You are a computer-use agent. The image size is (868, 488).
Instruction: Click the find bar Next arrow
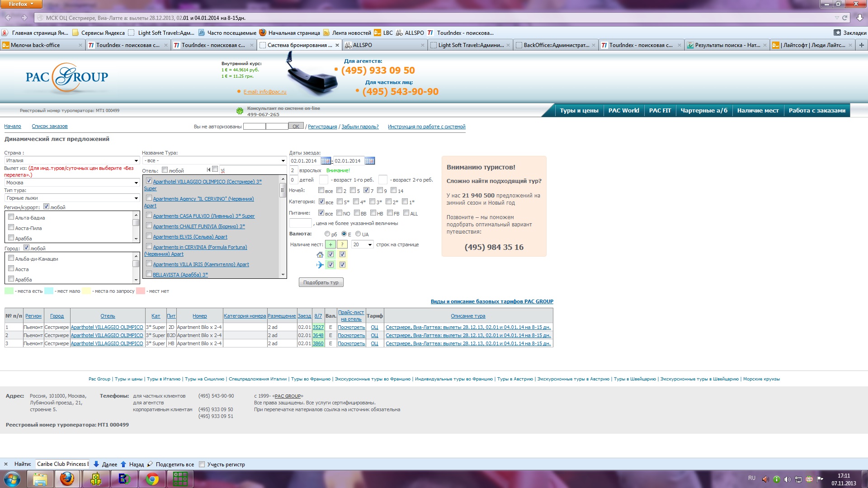96,464
